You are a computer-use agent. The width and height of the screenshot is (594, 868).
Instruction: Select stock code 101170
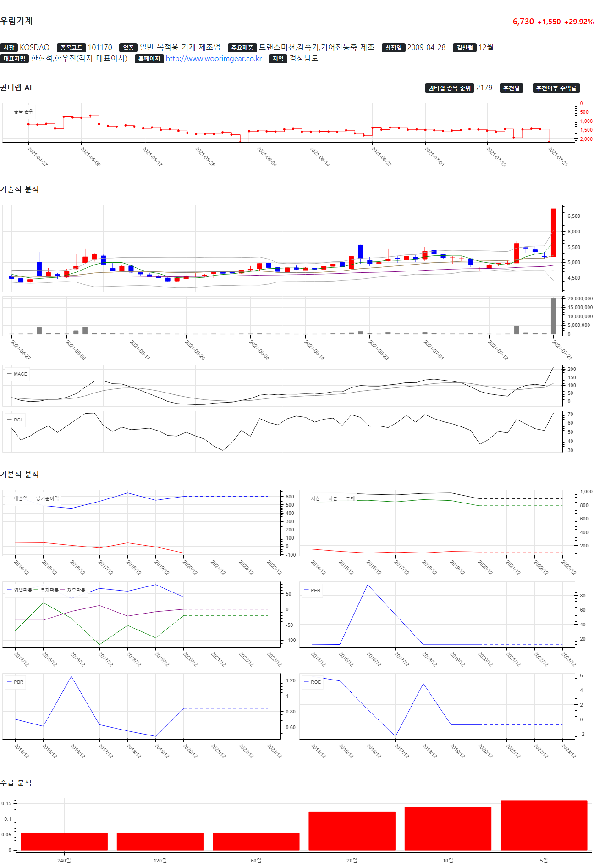point(100,48)
